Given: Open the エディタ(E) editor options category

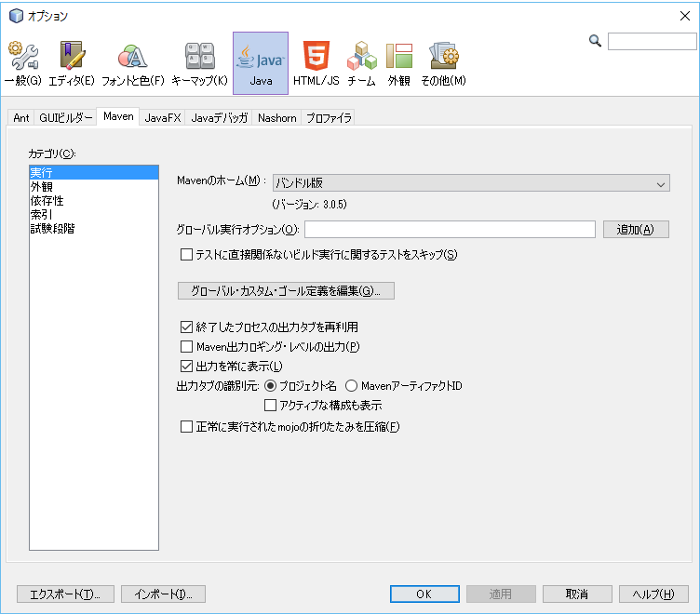Looking at the screenshot, I should pyautogui.click(x=72, y=63).
